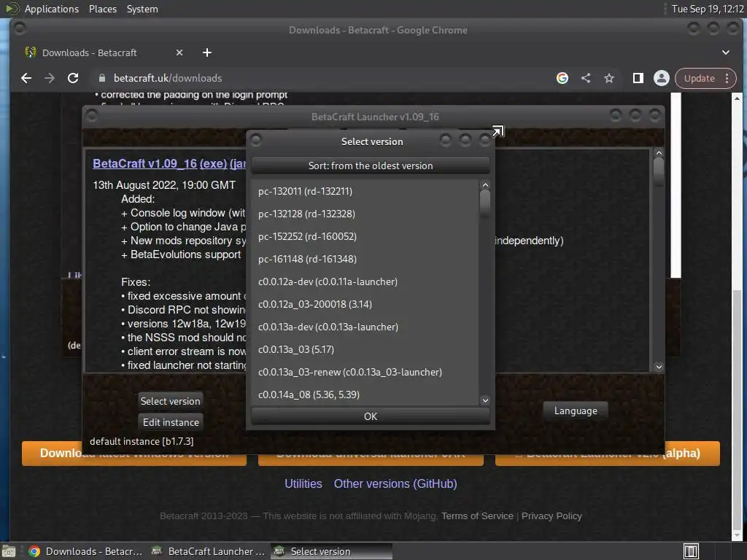Image resolution: width=747 pixels, height=560 pixels.
Task: Go back in Chrome navigation
Action: click(26, 78)
